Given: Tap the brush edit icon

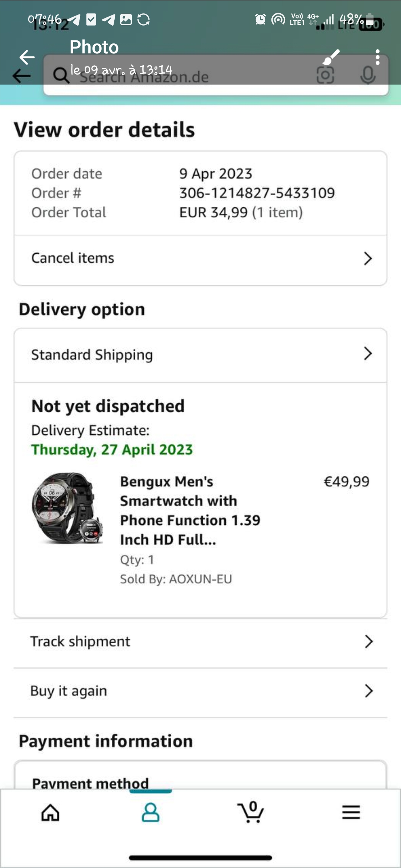Looking at the screenshot, I should coord(331,57).
